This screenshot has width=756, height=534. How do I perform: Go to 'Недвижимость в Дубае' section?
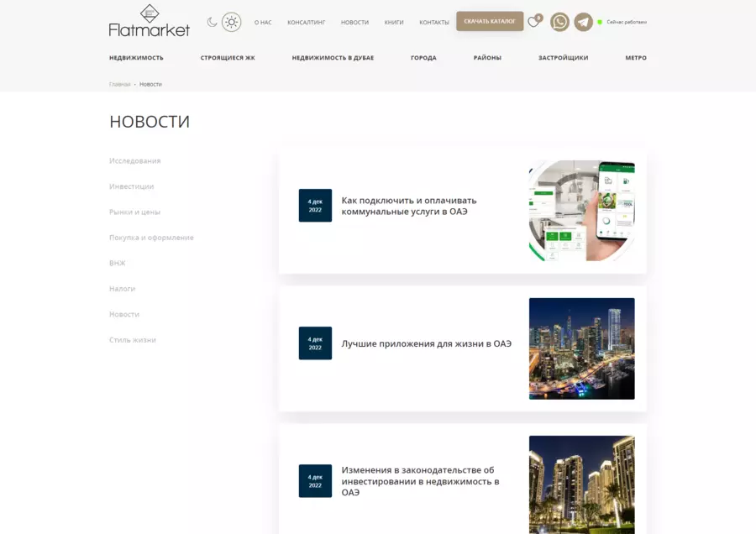(333, 58)
